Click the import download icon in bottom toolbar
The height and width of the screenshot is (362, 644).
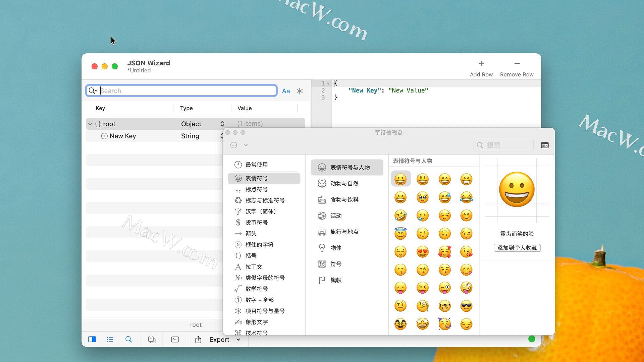click(152, 339)
